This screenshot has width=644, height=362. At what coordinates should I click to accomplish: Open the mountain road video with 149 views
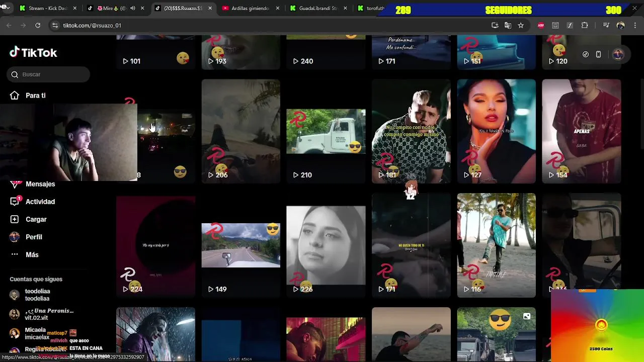pos(240,245)
